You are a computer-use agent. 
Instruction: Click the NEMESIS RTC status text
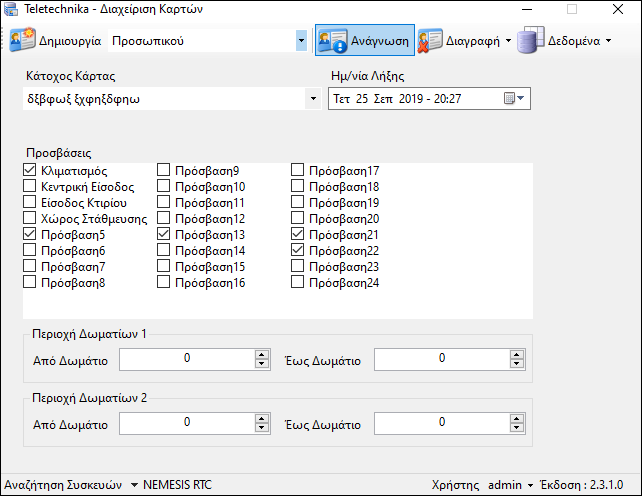point(177,485)
